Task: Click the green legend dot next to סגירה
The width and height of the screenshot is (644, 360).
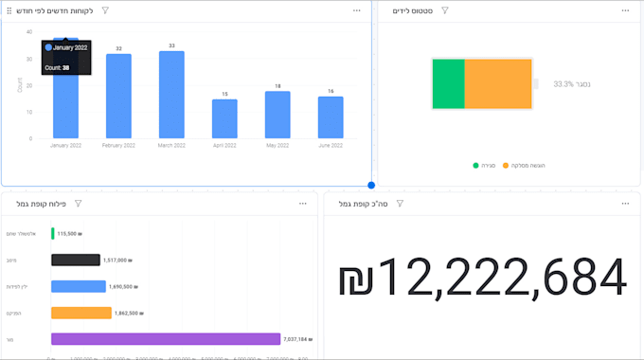Action: (475, 166)
